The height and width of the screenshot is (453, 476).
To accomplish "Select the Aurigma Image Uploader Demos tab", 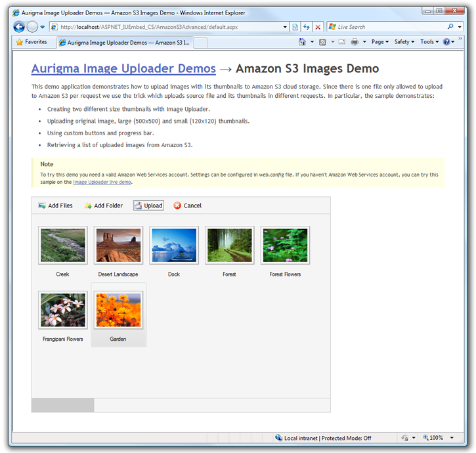I will click(125, 43).
